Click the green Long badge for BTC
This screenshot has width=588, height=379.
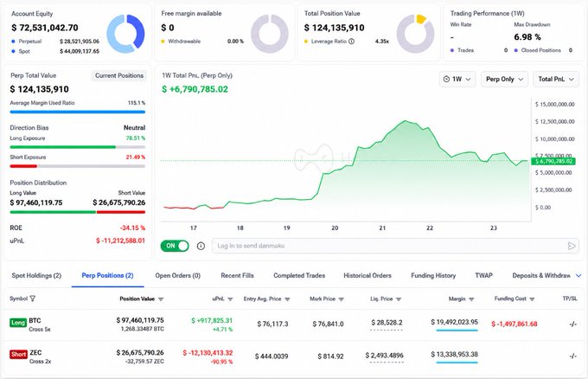17,323
